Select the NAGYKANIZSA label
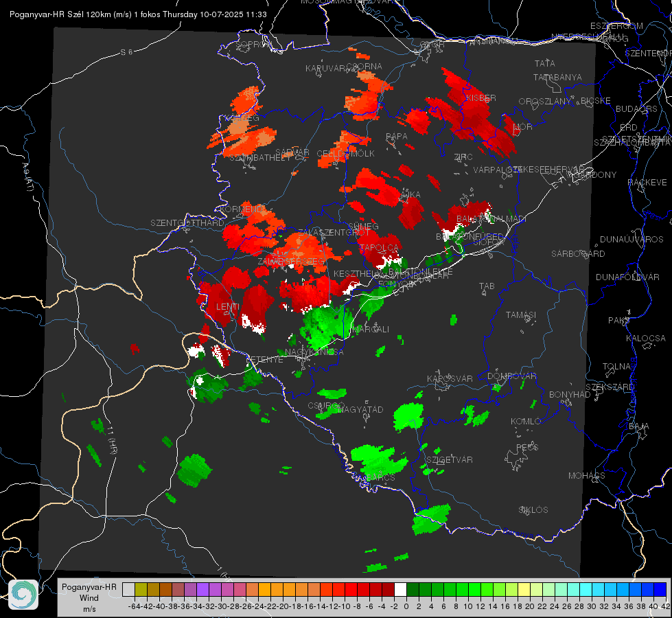Screen dimensions: 672x618 coord(314,352)
